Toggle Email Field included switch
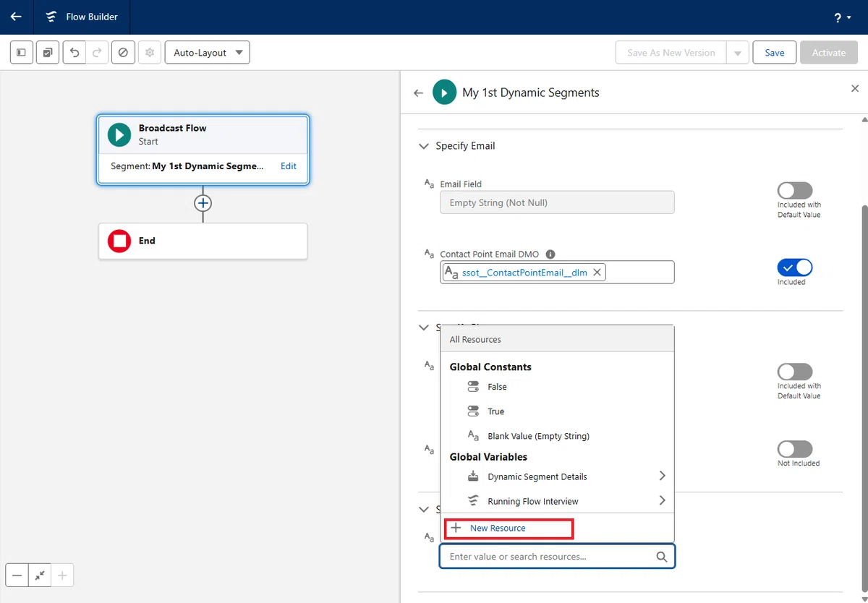This screenshot has width=868, height=603. coord(795,190)
